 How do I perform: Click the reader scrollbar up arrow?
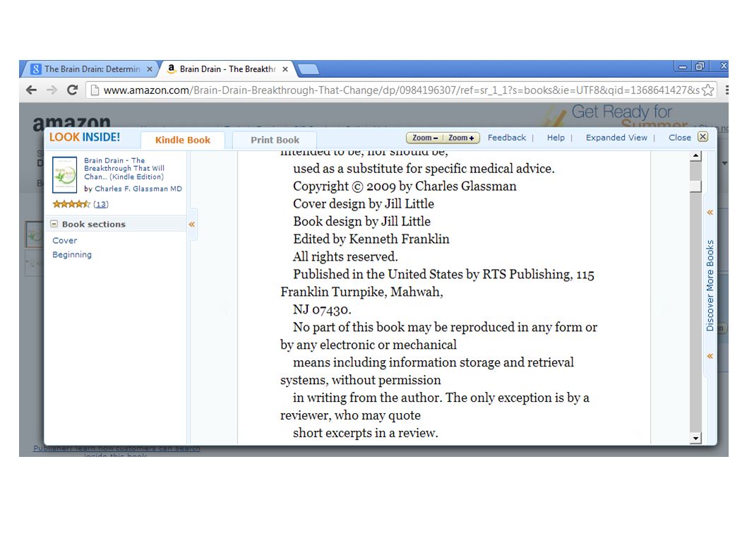point(696,156)
